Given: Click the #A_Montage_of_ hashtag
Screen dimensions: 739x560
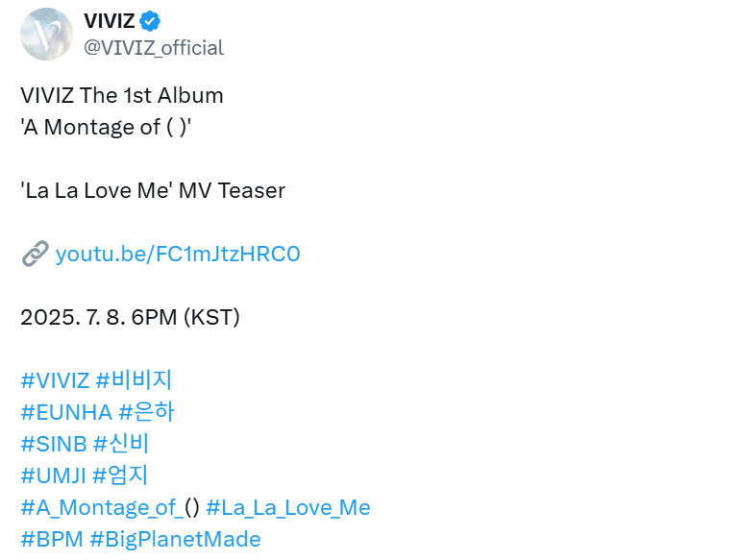Looking at the screenshot, I should click(x=101, y=507).
